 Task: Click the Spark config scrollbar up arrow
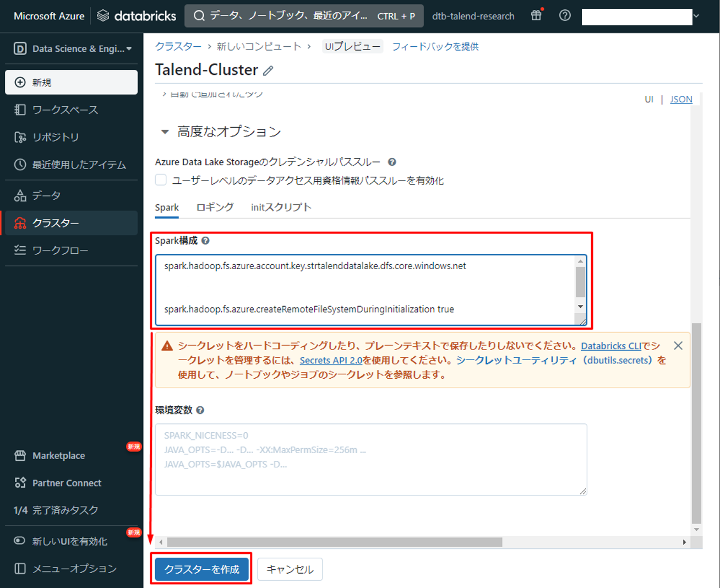[580, 261]
